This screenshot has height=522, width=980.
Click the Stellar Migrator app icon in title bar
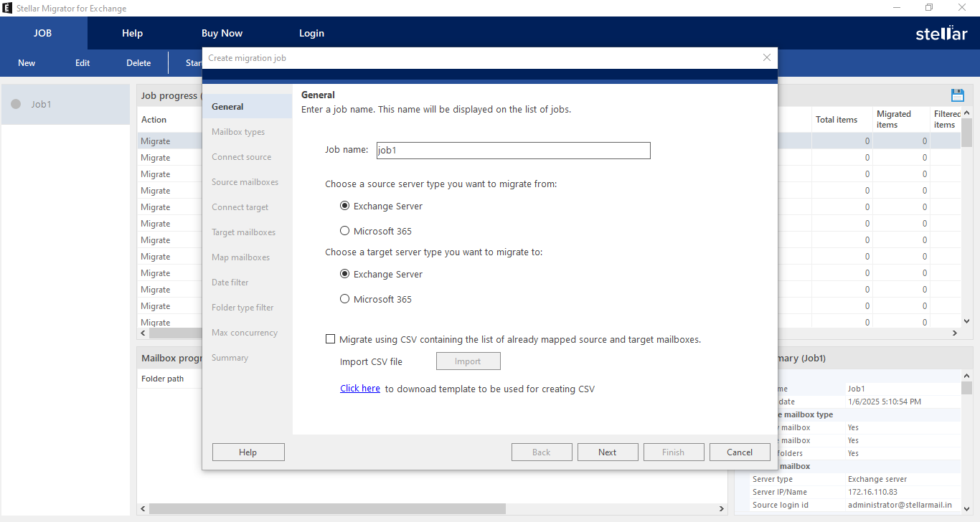point(7,8)
